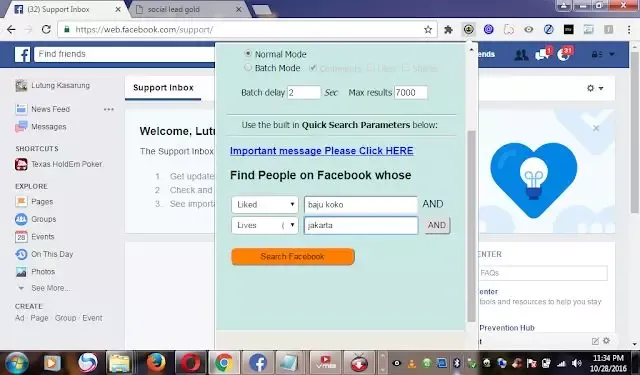Viewport: 640px width, 375px height.
Task: Select the Batch Mode radio button
Action: 248,67
